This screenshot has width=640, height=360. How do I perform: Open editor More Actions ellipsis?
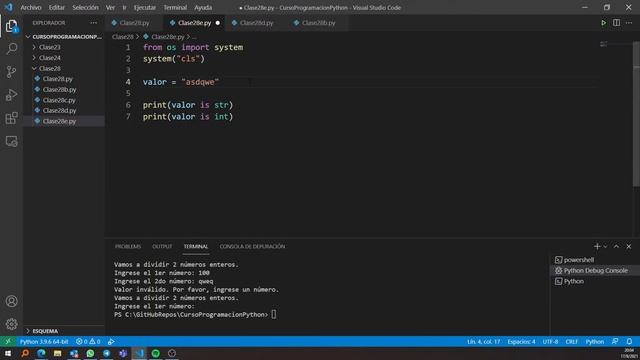point(629,23)
